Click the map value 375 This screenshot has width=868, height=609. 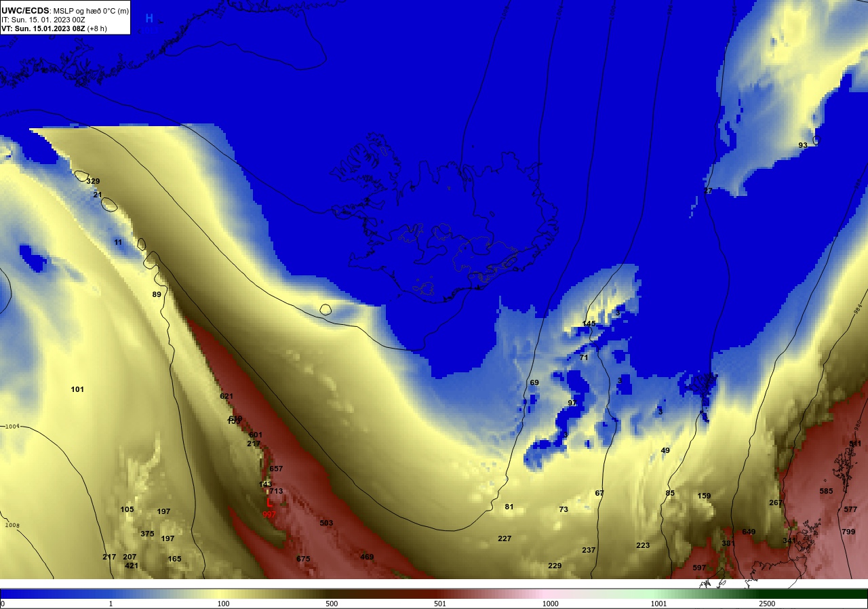pyautogui.click(x=147, y=534)
